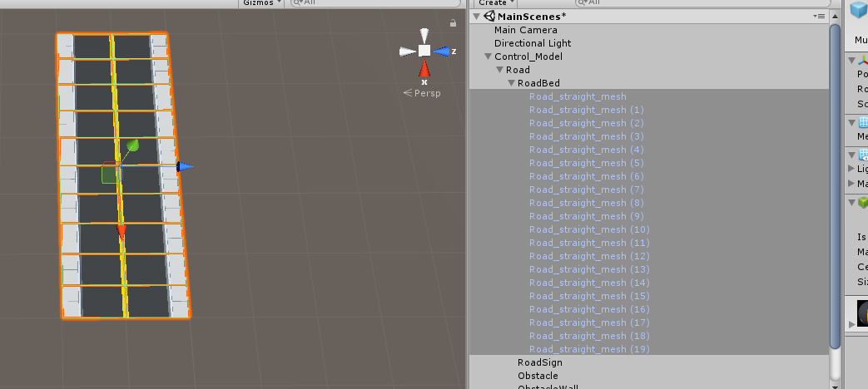The width and height of the screenshot is (868, 389).
Task: Collapse the Mesh Filter component foldout
Action: [x=852, y=123]
